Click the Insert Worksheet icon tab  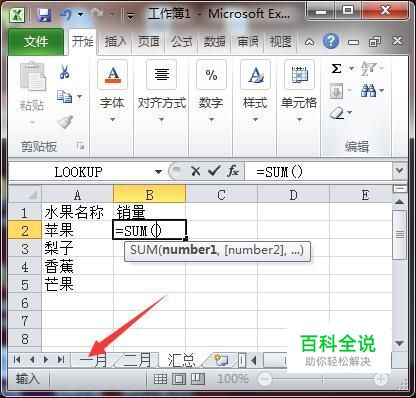(x=221, y=360)
